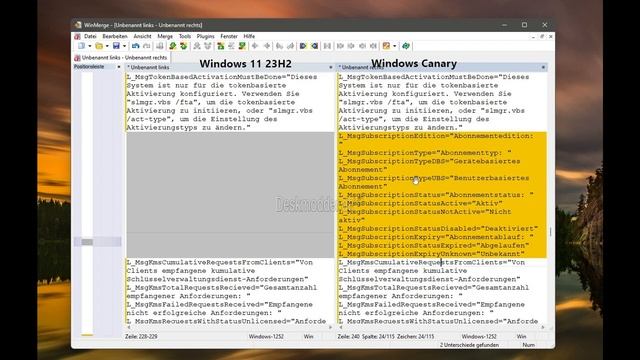Copy all differences to left icon
Image resolution: width=640 pixels, height=360 pixels.
[x=314, y=46]
